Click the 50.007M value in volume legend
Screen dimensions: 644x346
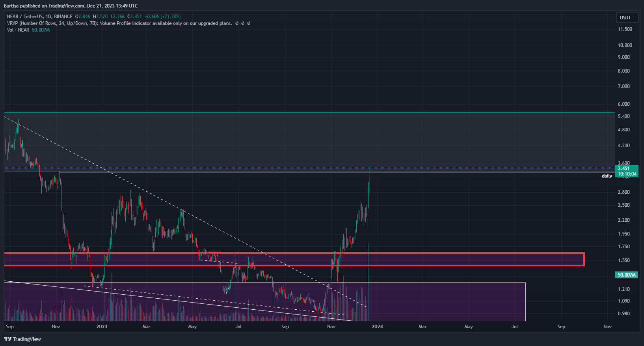41,30
